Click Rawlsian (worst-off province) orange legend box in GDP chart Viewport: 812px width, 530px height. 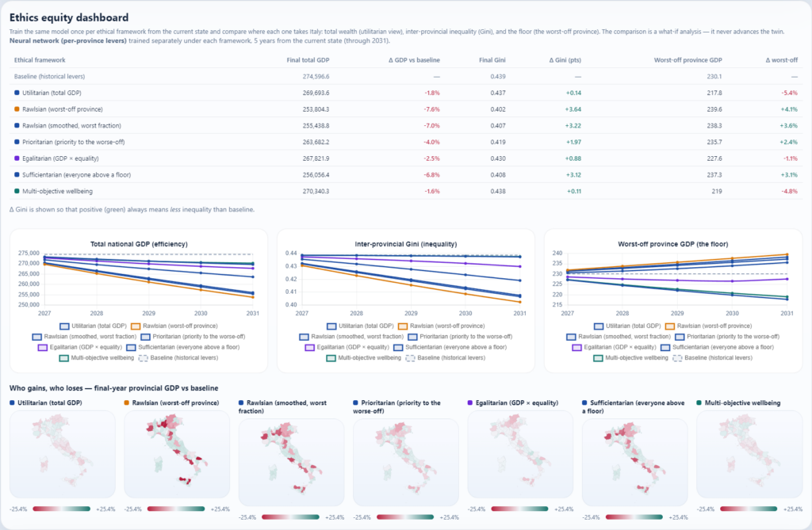(x=136, y=326)
